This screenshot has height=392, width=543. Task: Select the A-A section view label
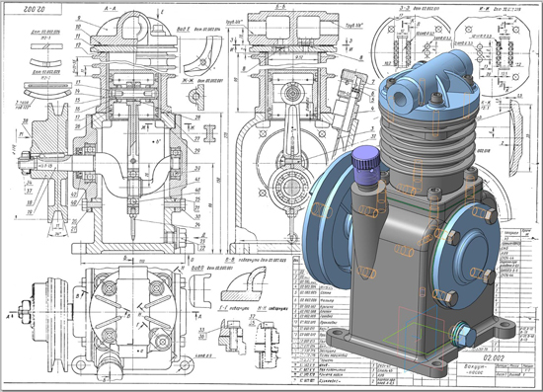point(110,9)
